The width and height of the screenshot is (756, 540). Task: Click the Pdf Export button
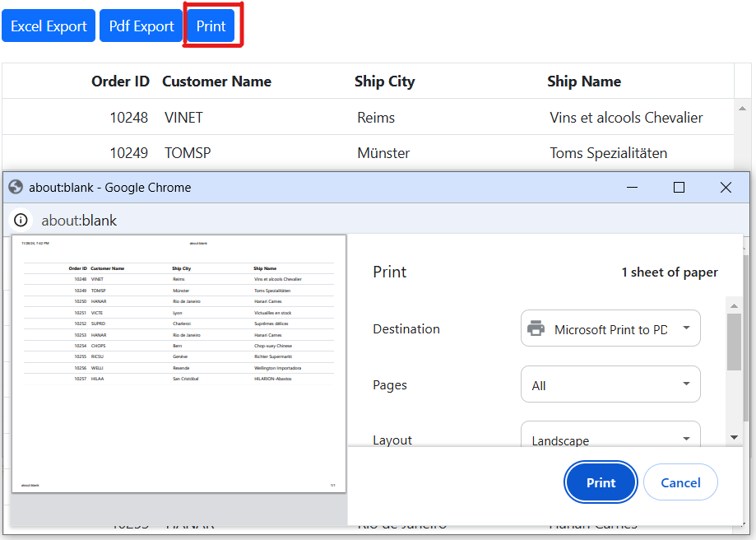141,26
